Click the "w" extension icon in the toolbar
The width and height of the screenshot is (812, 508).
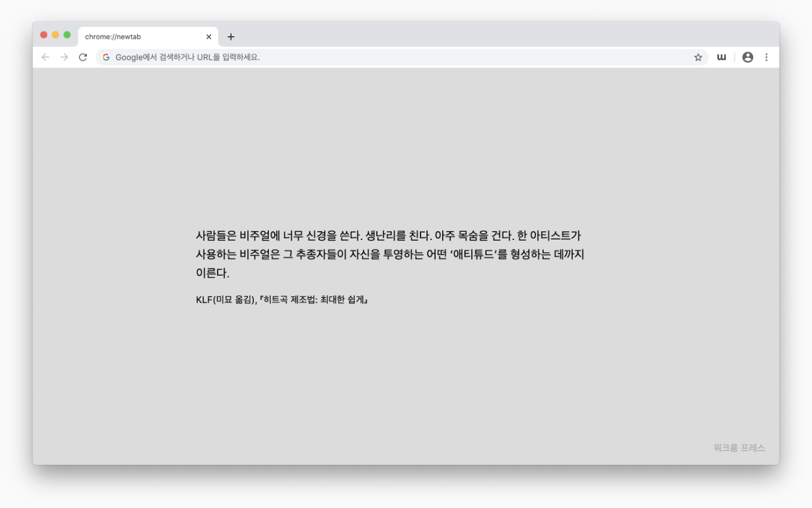[x=721, y=57]
